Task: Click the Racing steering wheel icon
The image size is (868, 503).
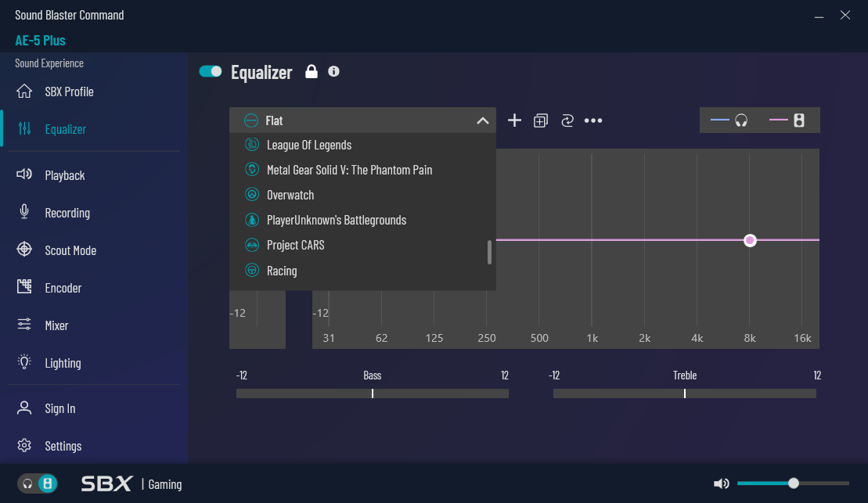Action: point(252,270)
